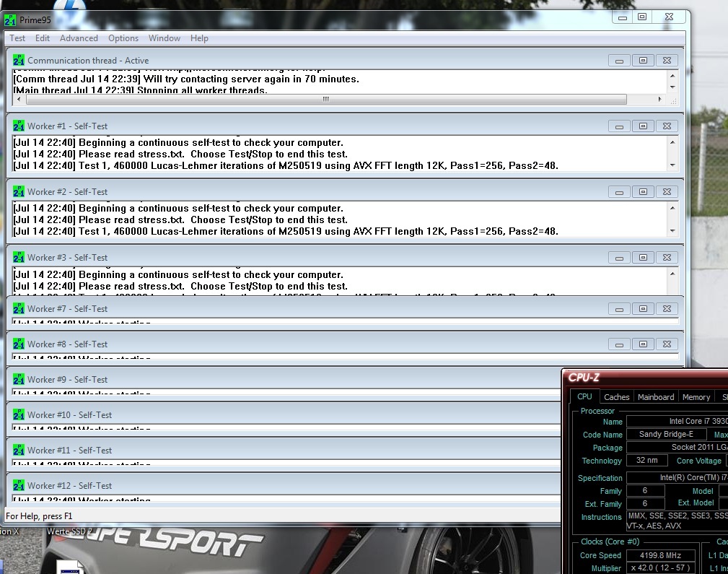Maximize the Worker #8 window
Screen dimensions: 728x574
643,344
